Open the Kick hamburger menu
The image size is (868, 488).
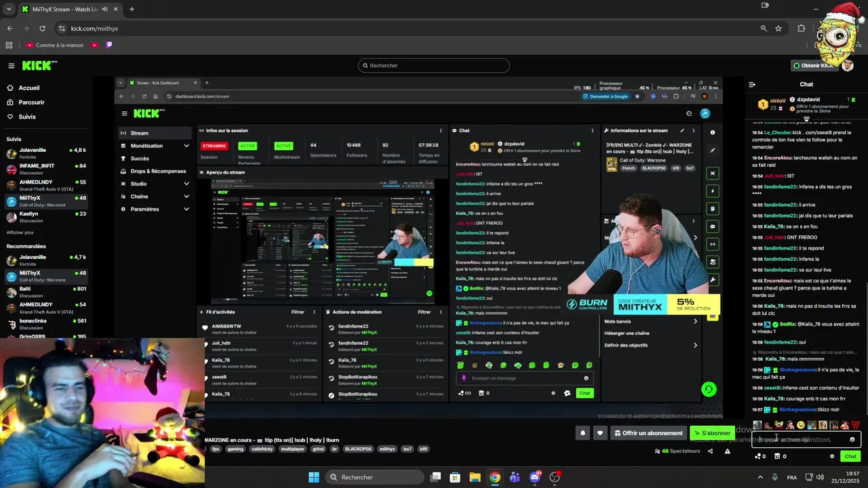coord(12,66)
